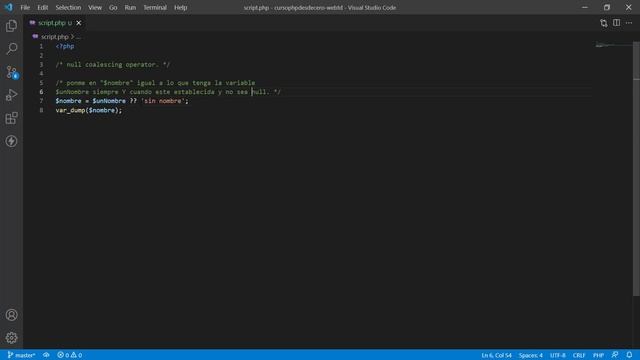Minimize the VS Code window
The image size is (640, 360).
pos(585,7)
